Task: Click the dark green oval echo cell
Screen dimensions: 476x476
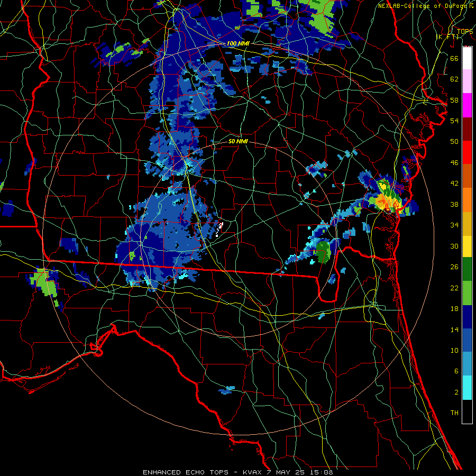Action: coord(323,252)
